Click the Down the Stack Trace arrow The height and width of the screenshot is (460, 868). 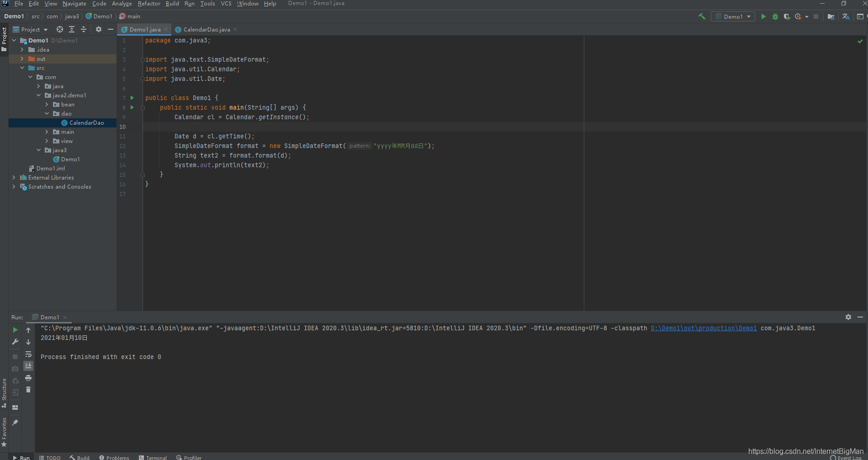[x=28, y=342]
